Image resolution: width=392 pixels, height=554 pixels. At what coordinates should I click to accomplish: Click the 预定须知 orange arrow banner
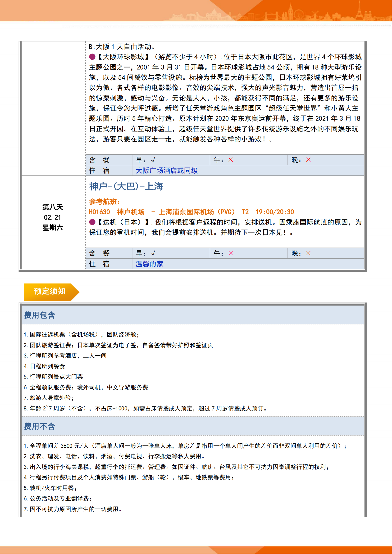(x=50, y=292)
